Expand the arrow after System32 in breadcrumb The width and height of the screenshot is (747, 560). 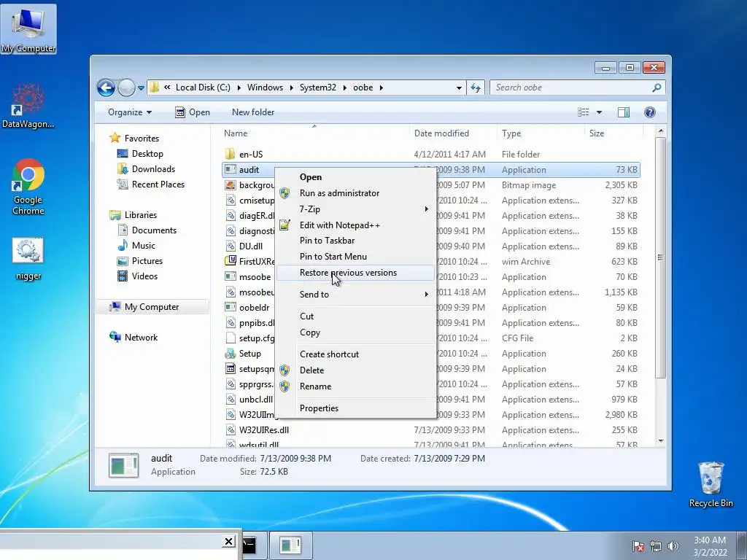tap(344, 88)
